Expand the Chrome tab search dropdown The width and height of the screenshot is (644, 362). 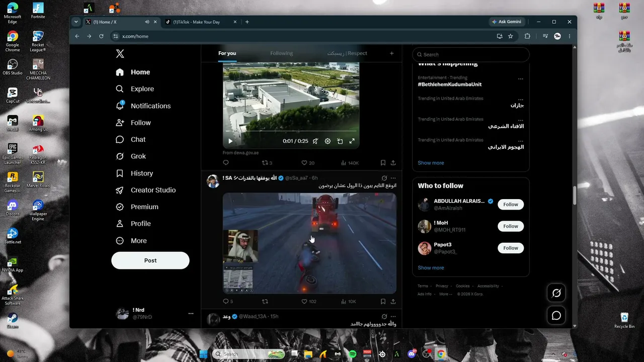(76, 22)
